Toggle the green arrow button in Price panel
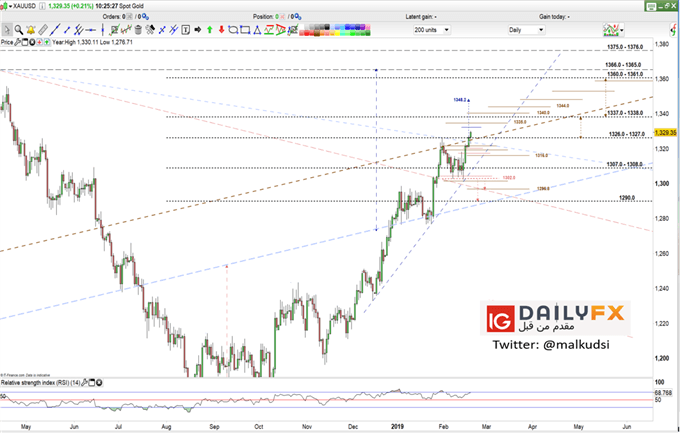This screenshot has width=680, height=433. coord(46,42)
